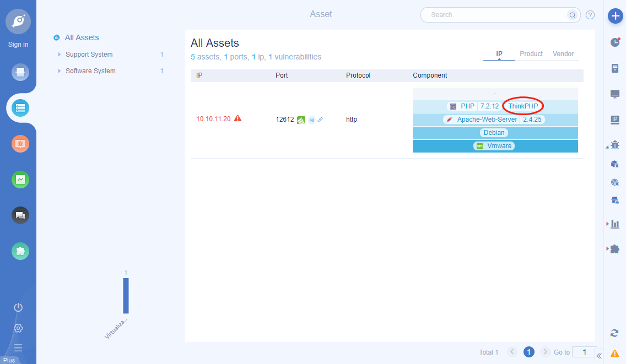Click the Virtualization bar in chart
This screenshot has height=364, width=626.
coord(126,296)
